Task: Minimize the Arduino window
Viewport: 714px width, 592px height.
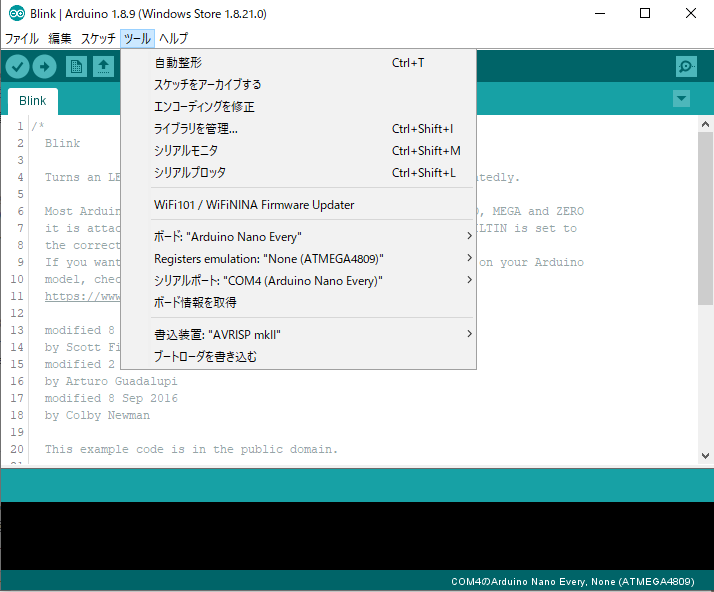Action: coord(600,14)
